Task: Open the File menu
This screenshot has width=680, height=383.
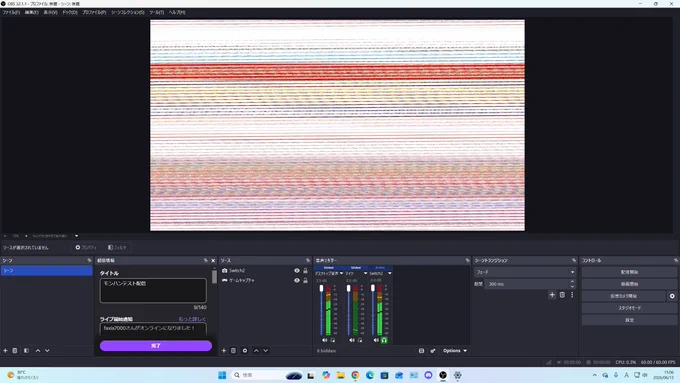Action: click(x=11, y=12)
